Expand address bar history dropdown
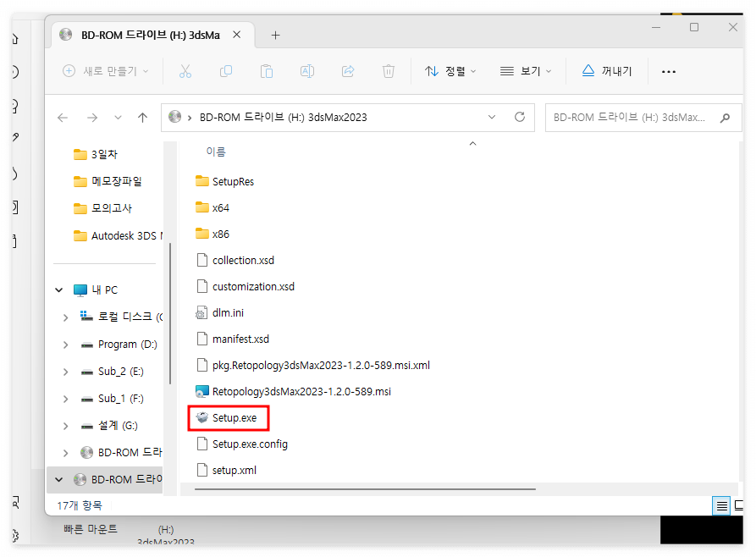Screen dimensions: 756x557 tap(492, 117)
